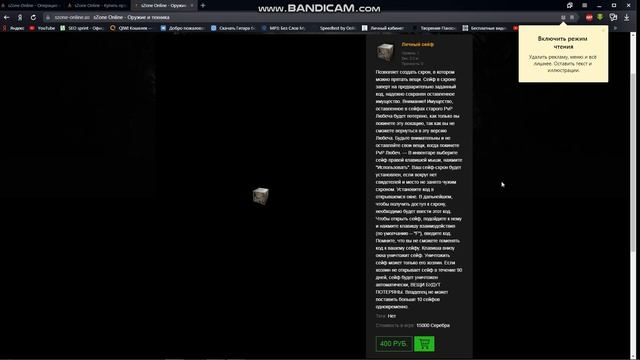640x360 pixels.
Task: Click the 15000 Серебра in-game cost text
Action: 433,325
